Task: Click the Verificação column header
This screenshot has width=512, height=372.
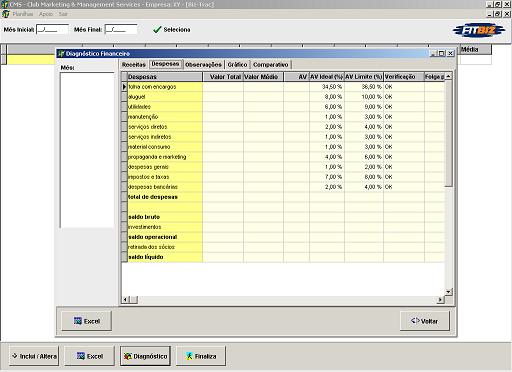Action: 404,77
